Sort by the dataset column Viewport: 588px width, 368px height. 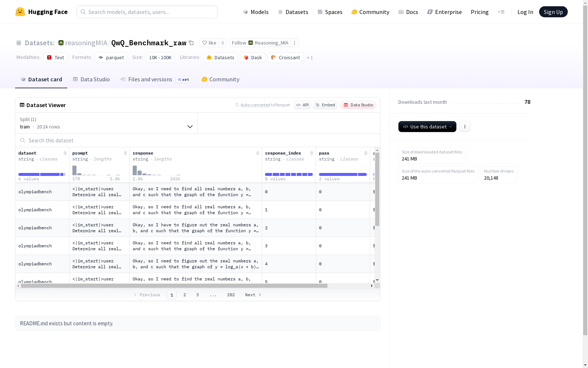tap(65, 153)
